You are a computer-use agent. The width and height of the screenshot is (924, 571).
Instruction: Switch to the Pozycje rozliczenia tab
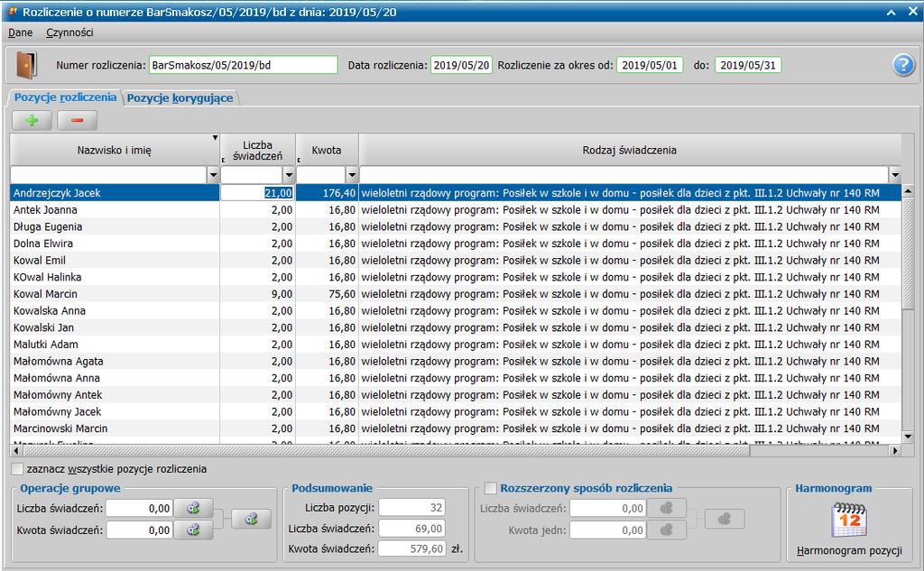pyautogui.click(x=65, y=97)
